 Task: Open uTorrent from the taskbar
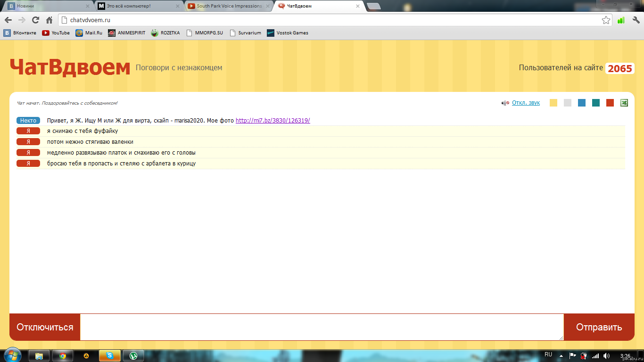pyautogui.click(x=133, y=355)
